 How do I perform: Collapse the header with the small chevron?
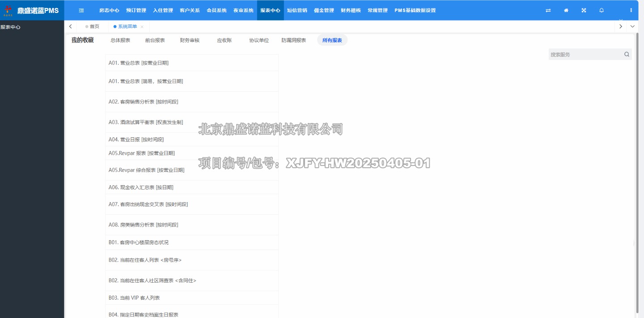coord(621,20)
